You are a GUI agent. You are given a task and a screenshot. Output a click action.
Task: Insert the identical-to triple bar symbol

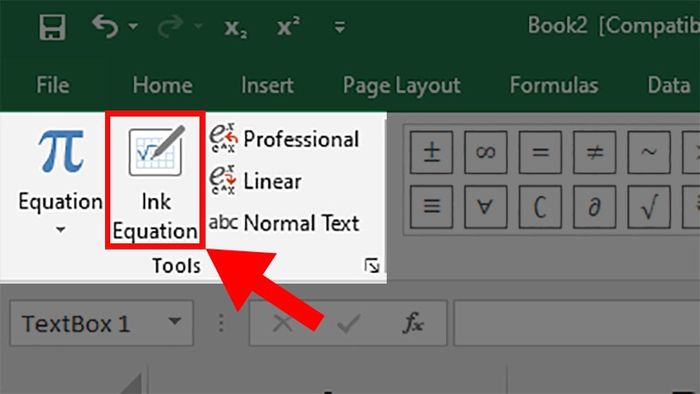click(x=431, y=207)
